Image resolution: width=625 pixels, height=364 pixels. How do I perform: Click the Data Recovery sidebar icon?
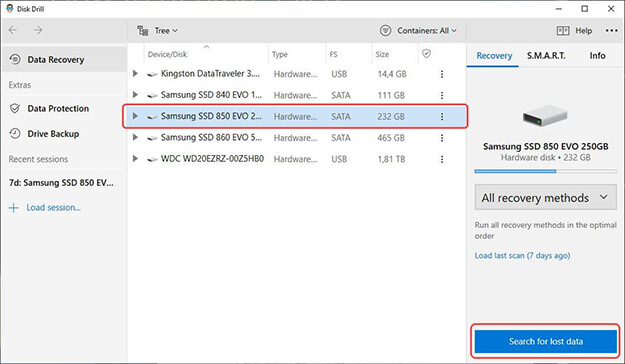[15, 59]
